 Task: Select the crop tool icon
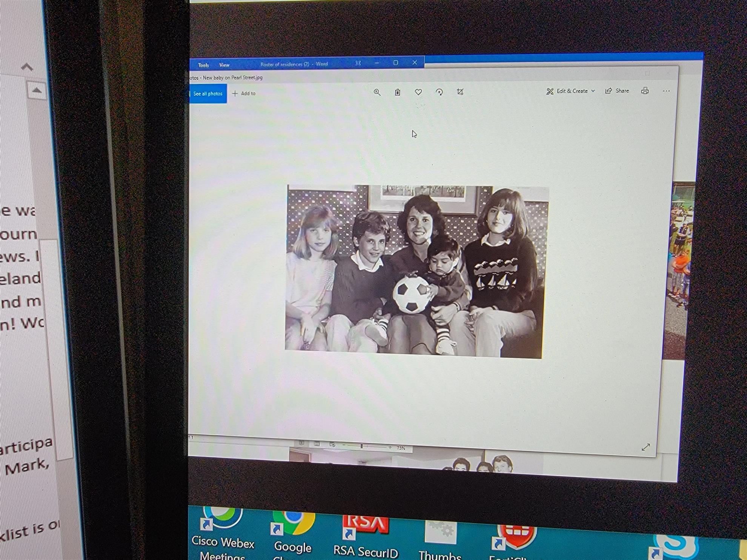tap(460, 92)
